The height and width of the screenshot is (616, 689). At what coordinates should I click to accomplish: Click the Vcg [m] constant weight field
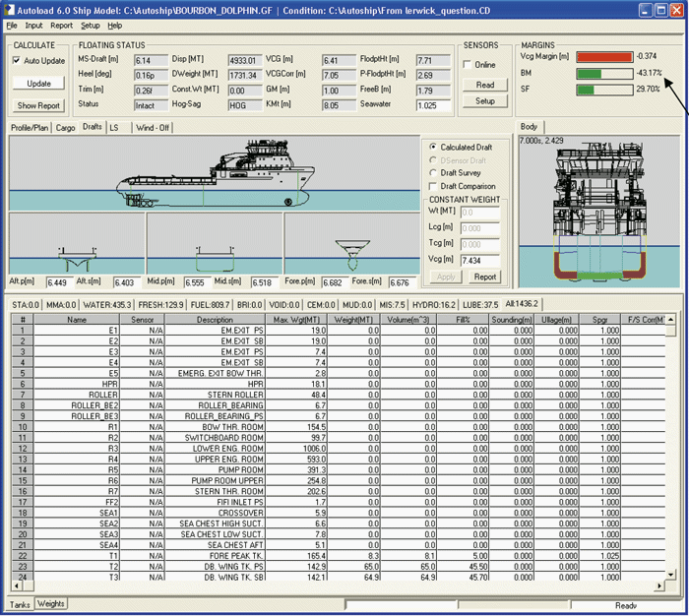(x=479, y=259)
